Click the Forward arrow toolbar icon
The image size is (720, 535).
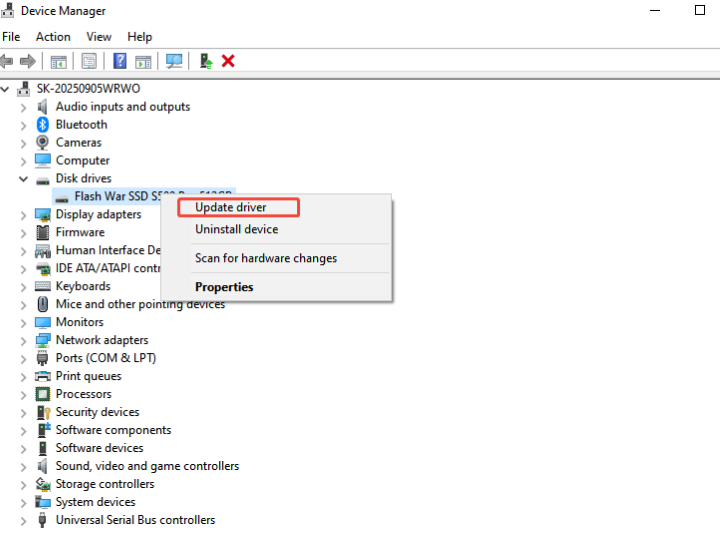[x=28, y=61]
